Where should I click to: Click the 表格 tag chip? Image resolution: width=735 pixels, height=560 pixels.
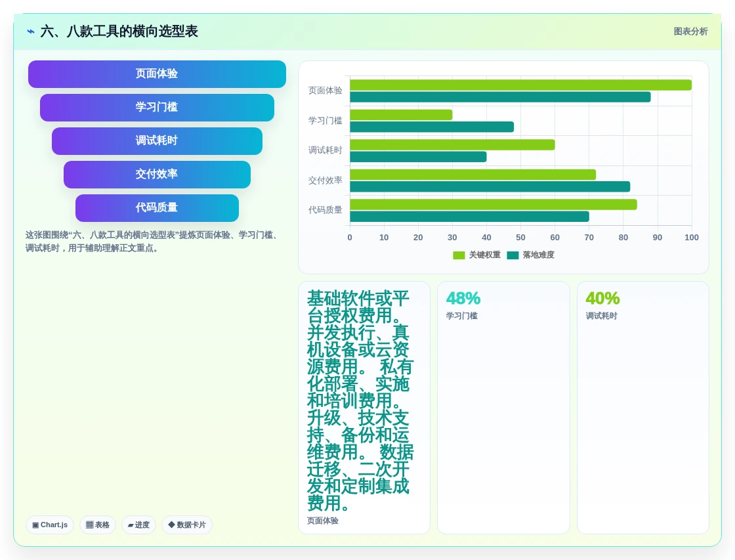98,525
